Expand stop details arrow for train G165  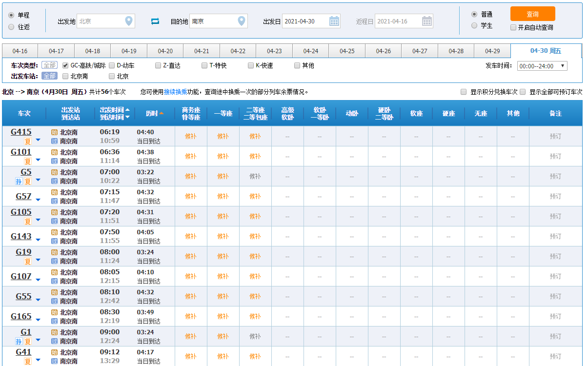coord(38,320)
